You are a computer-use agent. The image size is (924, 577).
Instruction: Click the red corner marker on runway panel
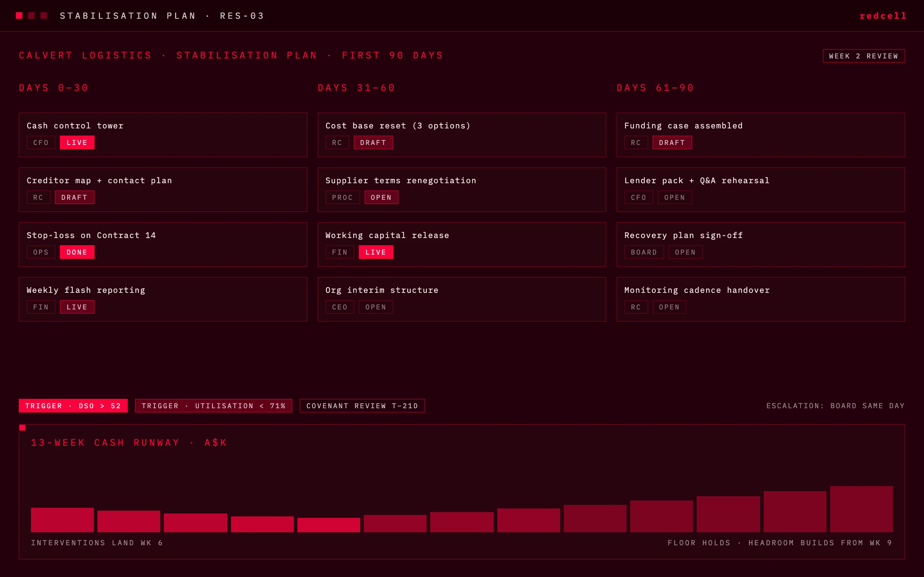tap(22, 428)
